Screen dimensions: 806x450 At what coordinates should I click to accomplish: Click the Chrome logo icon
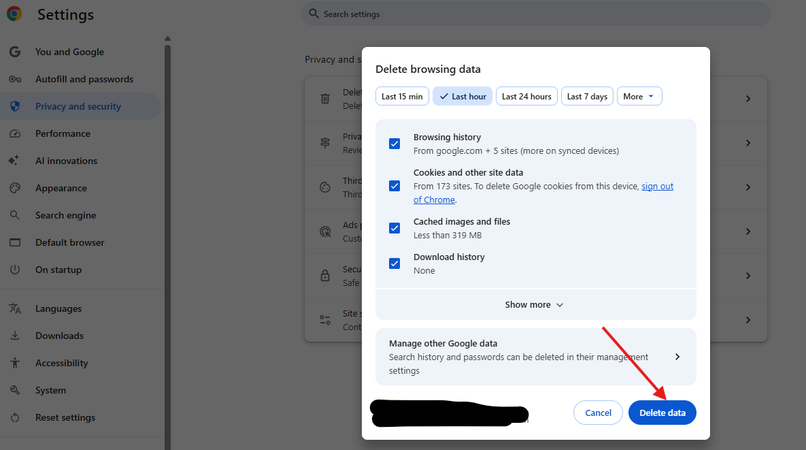14,14
